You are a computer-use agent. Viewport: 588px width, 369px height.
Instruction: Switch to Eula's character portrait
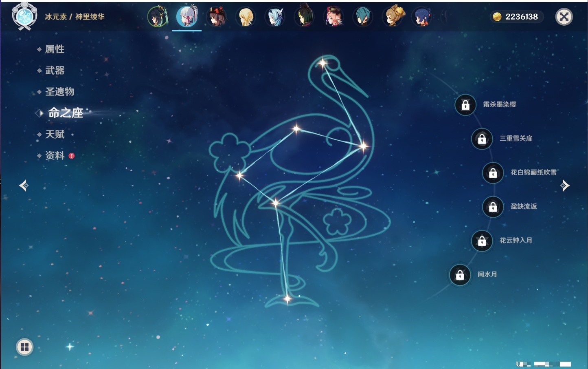[275, 17]
